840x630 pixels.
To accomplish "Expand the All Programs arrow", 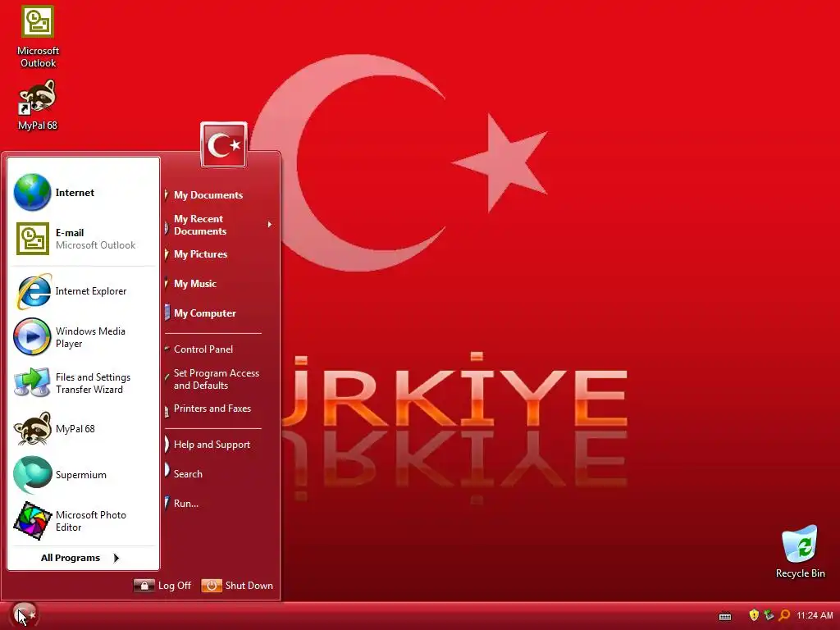I will click(x=116, y=558).
